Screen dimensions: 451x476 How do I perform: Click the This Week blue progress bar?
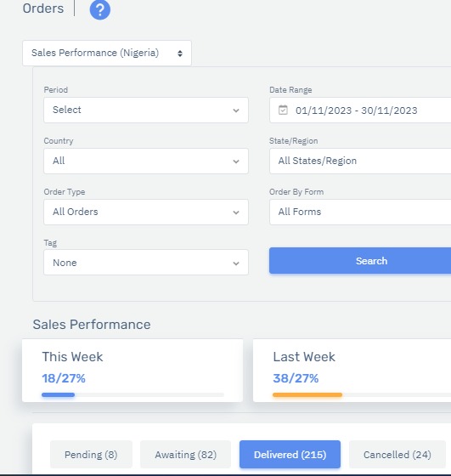59,394
